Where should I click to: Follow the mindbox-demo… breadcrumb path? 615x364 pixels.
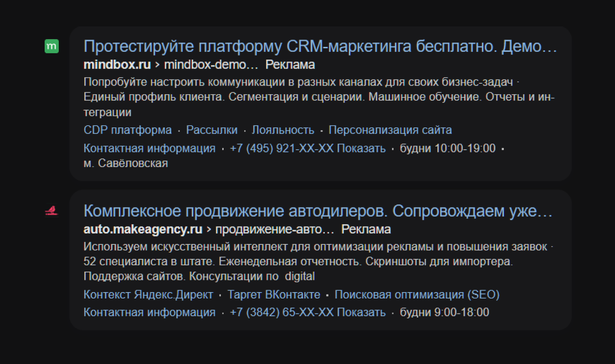coord(211,65)
